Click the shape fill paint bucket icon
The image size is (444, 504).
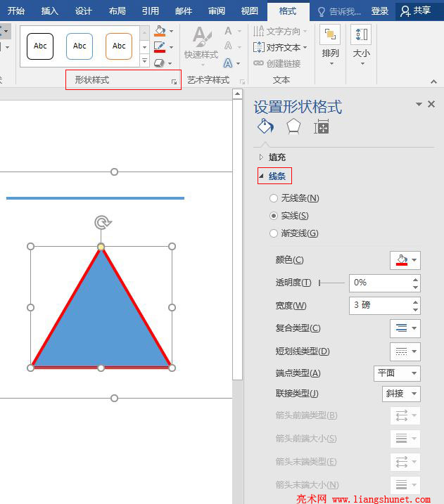click(160, 31)
